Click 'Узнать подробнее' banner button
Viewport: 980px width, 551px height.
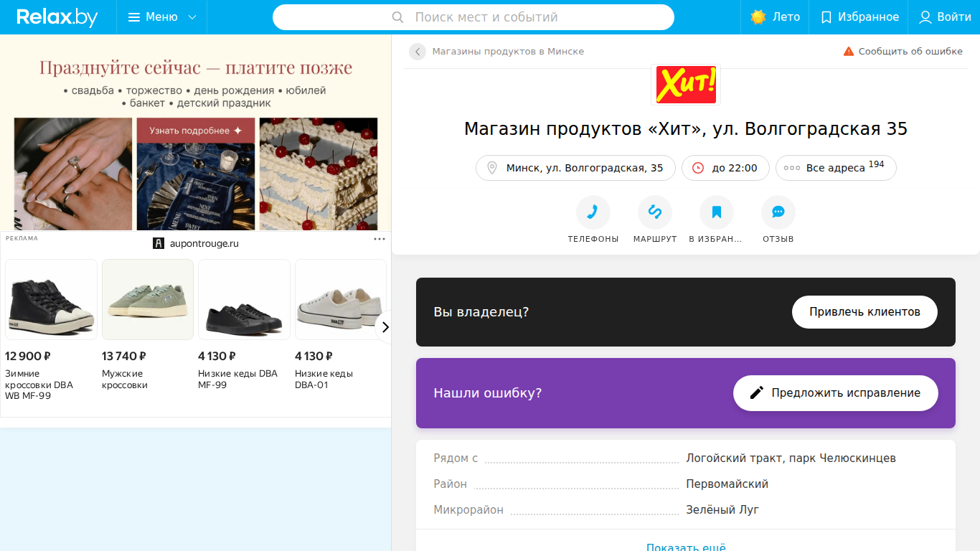coord(196,131)
